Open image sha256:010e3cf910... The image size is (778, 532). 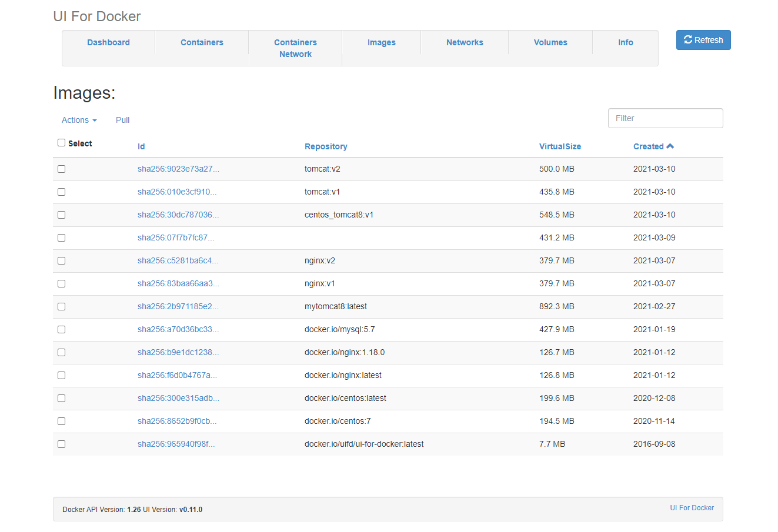coord(177,192)
